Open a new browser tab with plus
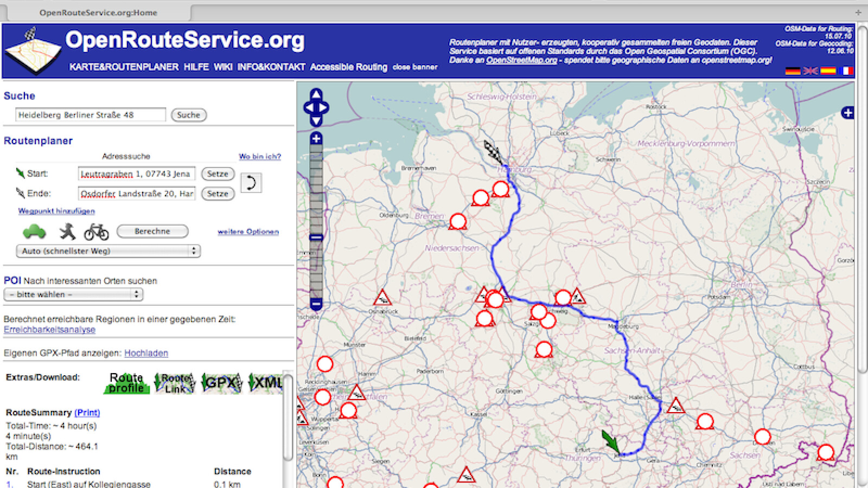Viewport: 868px width, 488px height. click(858, 12)
